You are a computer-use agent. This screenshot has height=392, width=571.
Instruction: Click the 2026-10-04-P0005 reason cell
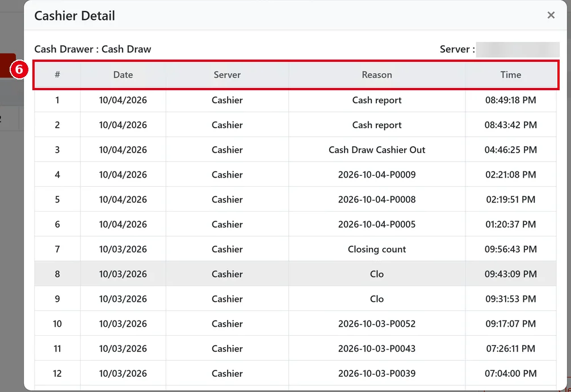pos(377,224)
